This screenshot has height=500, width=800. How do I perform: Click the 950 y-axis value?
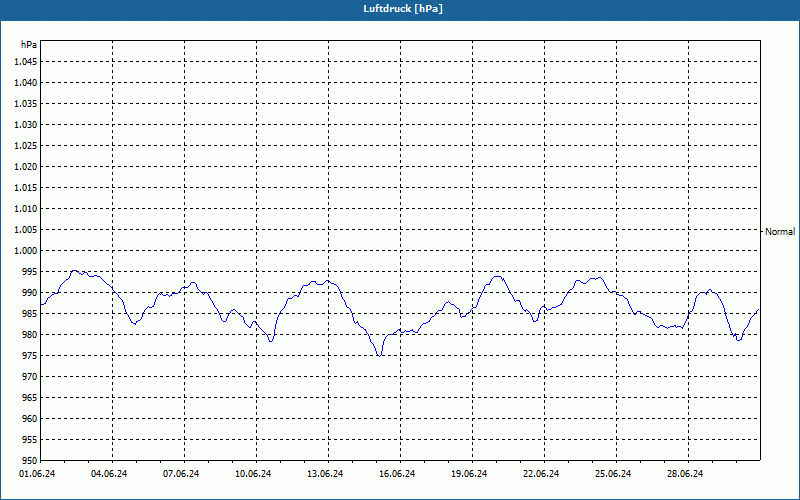[30, 460]
